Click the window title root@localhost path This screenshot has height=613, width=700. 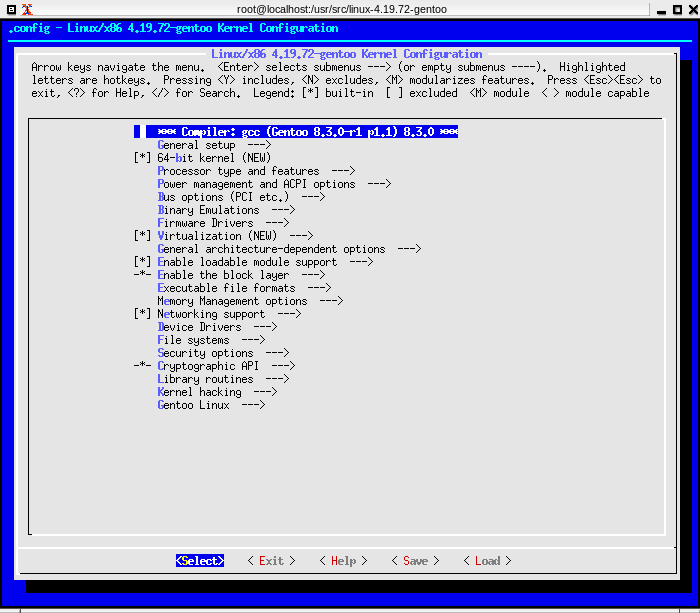coord(342,9)
